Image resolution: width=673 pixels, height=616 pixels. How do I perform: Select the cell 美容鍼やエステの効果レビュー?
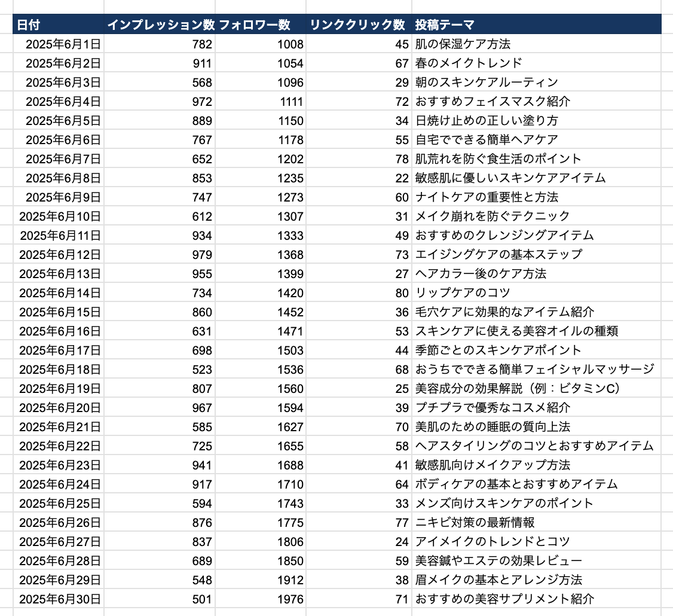(x=537, y=560)
